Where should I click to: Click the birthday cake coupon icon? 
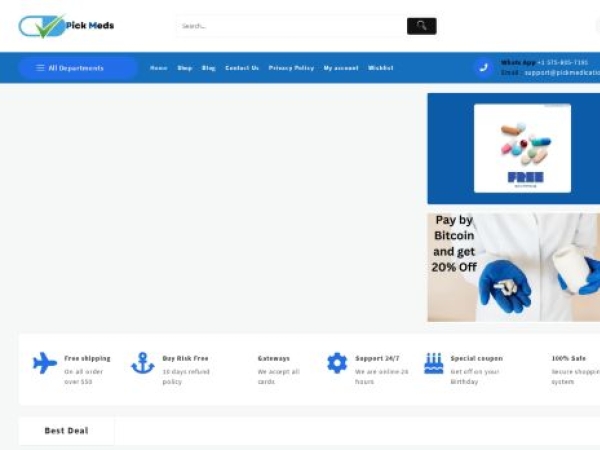click(x=434, y=363)
